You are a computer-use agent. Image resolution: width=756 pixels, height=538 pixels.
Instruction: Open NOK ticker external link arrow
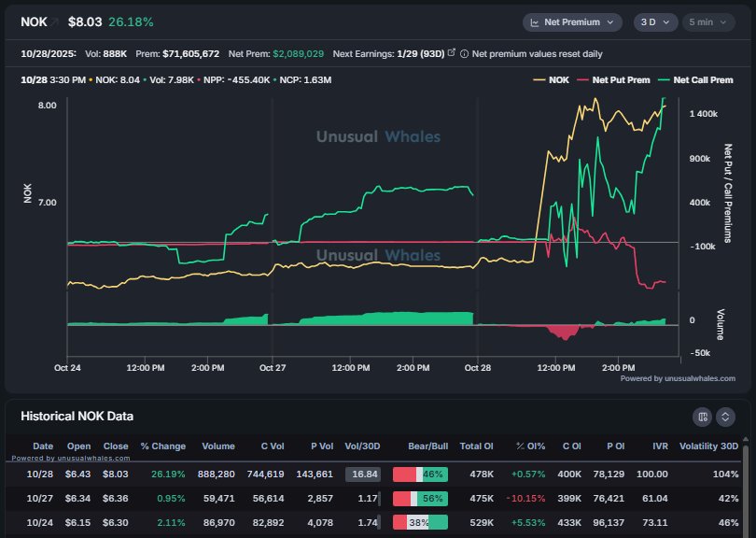[54, 21]
